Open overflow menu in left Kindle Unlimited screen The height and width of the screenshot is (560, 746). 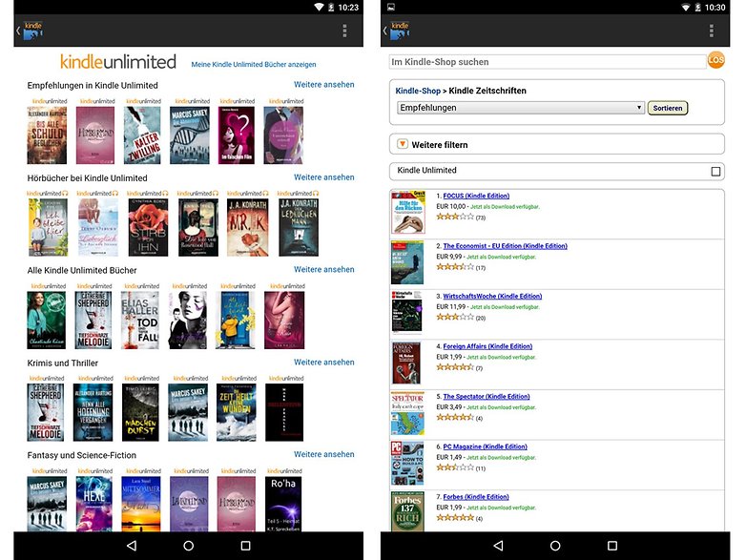[344, 31]
